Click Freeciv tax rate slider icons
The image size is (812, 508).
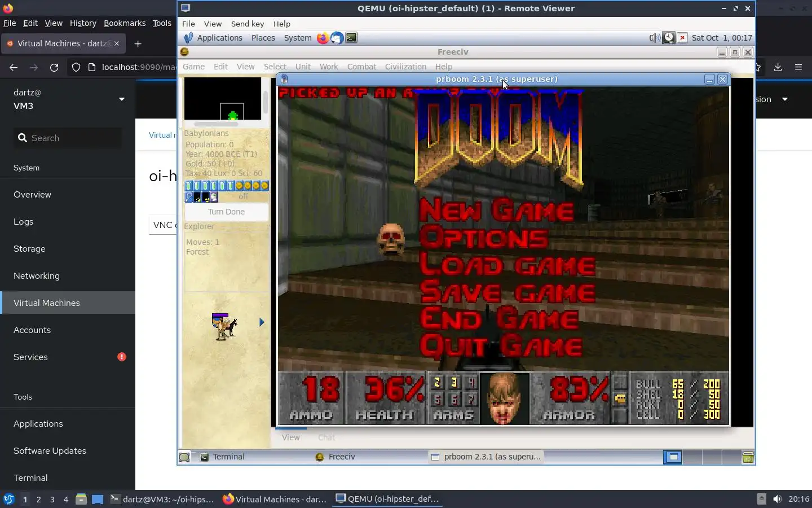[x=227, y=186]
